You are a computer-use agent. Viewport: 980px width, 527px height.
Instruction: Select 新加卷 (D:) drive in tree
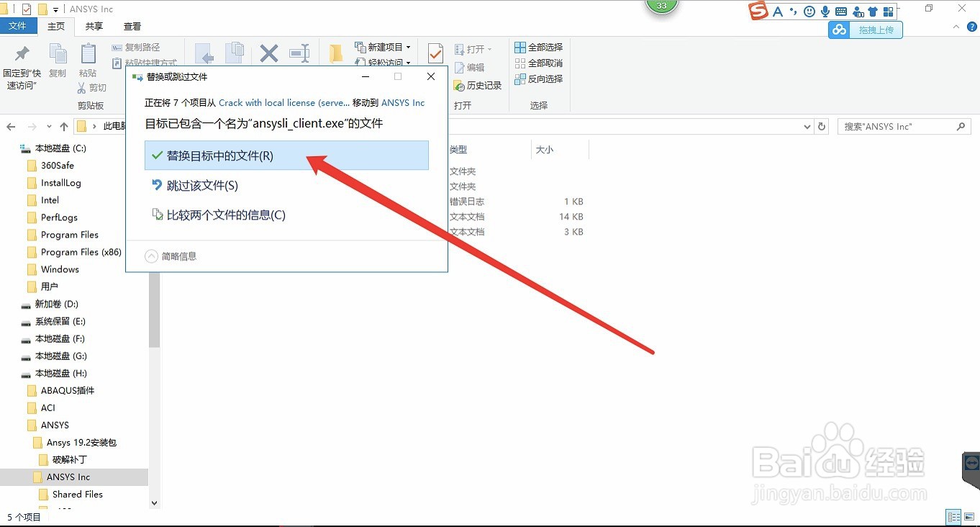tap(57, 304)
